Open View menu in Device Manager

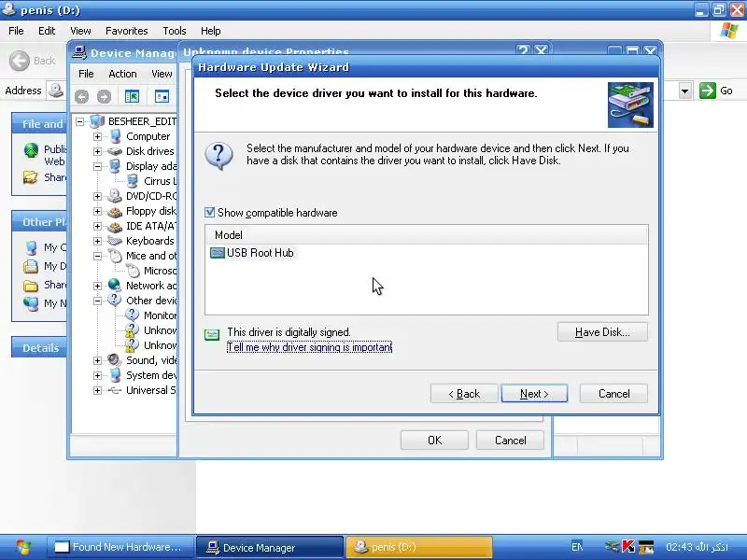[x=162, y=74]
